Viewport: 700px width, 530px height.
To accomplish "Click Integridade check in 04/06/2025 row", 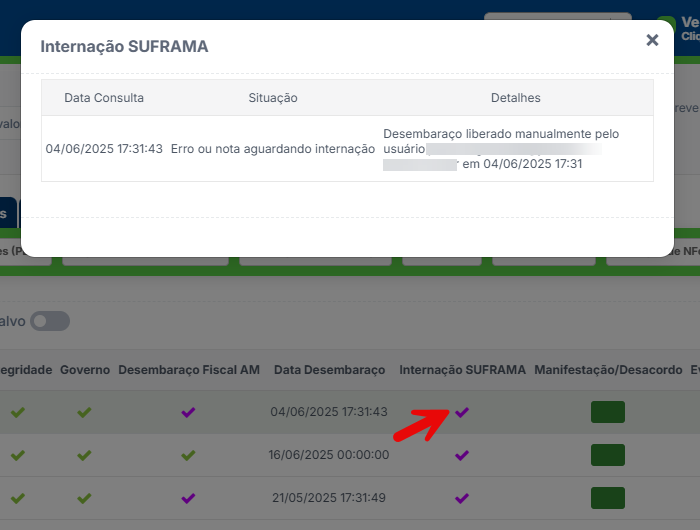I will pyautogui.click(x=18, y=412).
